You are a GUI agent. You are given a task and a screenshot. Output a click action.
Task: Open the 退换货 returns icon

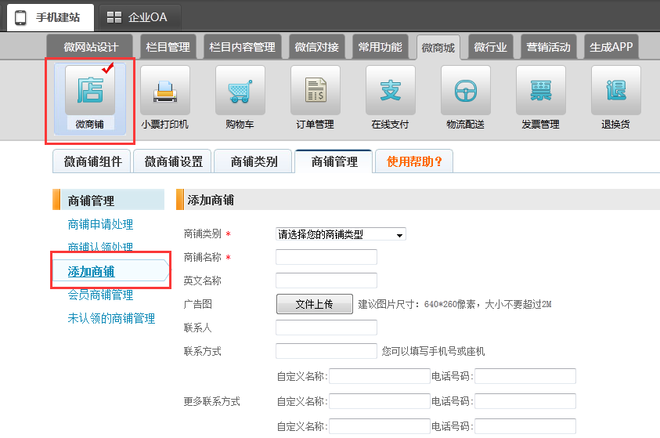615,91
